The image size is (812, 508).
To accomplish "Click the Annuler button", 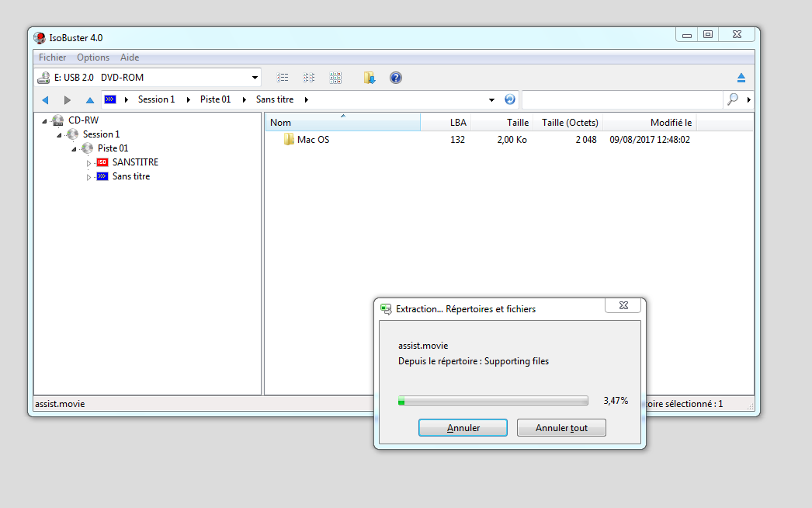I will [x=463, y=428].
